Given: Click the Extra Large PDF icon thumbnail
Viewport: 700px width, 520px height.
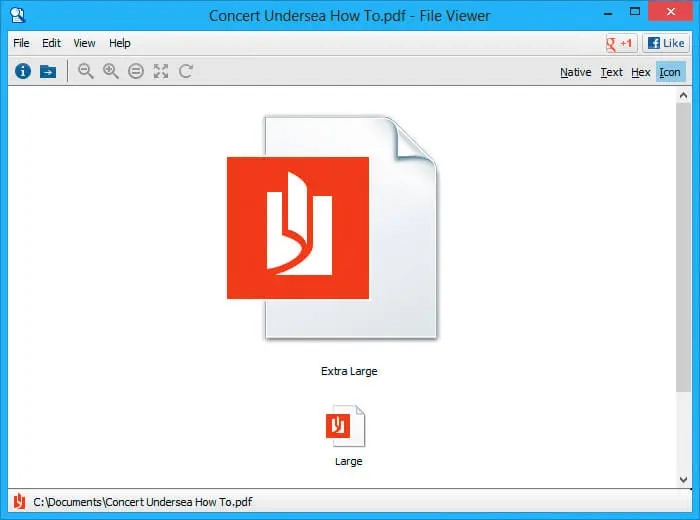Looking at the screenshot, I should [332, 228].
